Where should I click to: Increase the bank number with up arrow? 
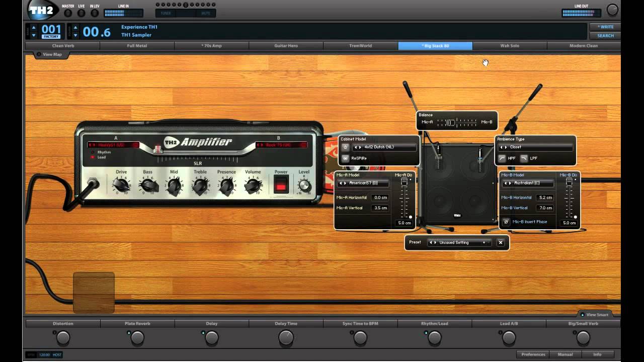[34, 28]
